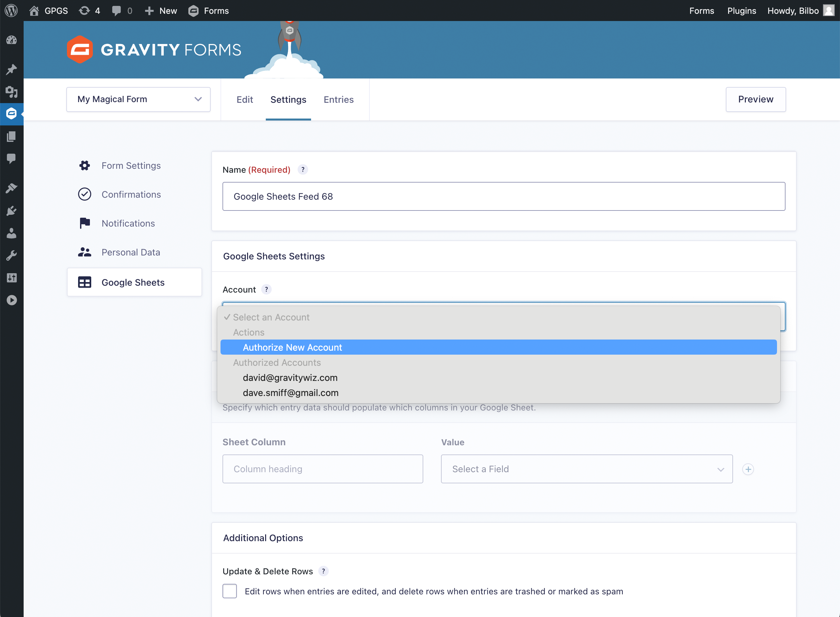
Task: Visit the GPGS site home link
Action: (49, 11)
